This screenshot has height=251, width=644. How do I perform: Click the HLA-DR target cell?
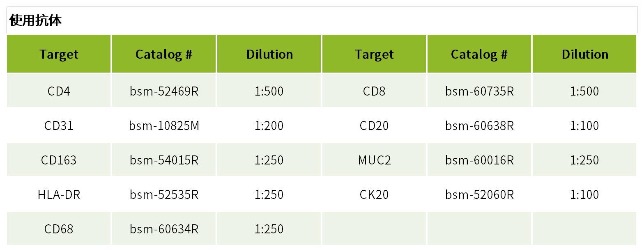point(59,194)
